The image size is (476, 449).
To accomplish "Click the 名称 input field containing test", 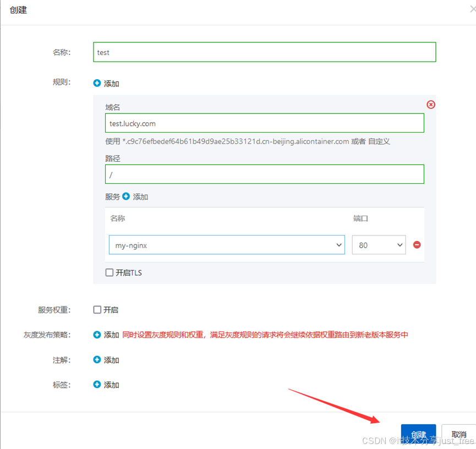I will pyautogui.click(x=264, y=52).
